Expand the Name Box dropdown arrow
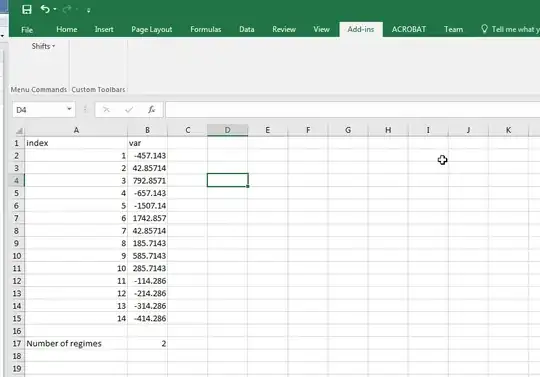The height and width of the screenshot is (377, 540). point(69,109)
